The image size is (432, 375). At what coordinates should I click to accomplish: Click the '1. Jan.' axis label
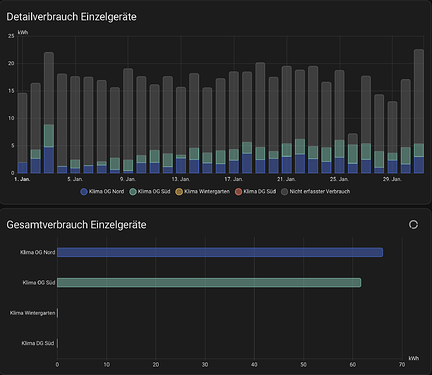pos(22,179)
